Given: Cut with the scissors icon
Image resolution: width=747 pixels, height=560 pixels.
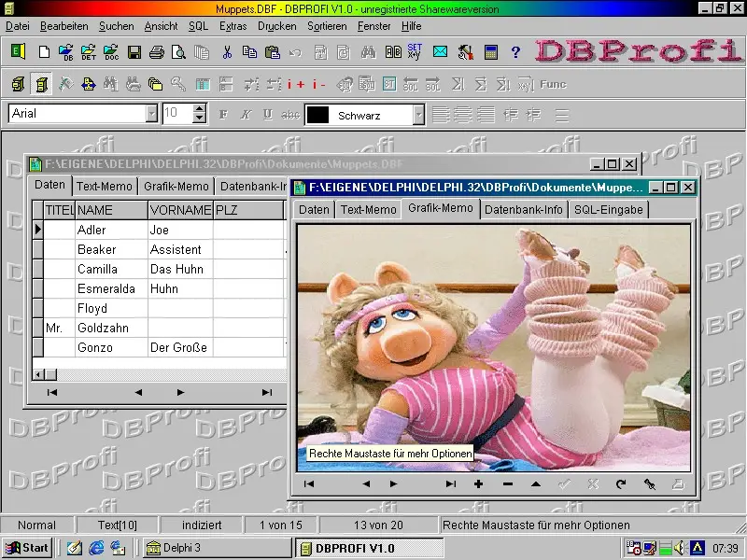Looking at the screenshot, I should 227,52.
